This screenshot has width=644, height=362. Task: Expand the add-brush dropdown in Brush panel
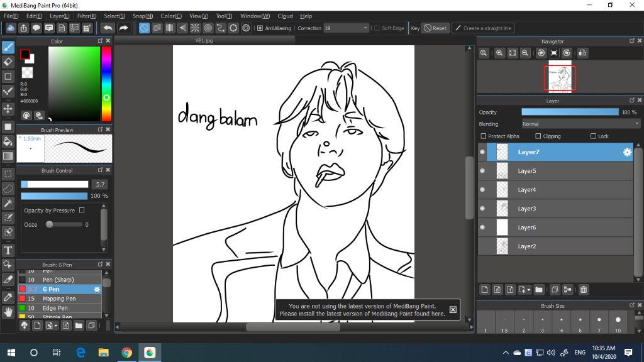[x=56, y=326]
